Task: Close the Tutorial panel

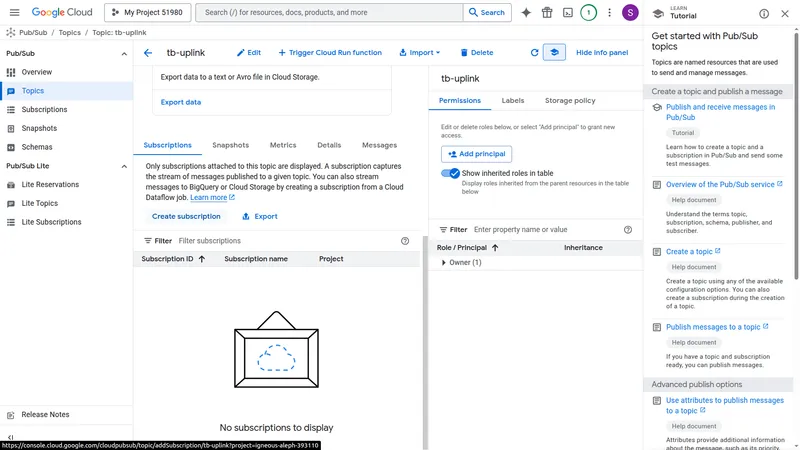Action: (x=785, y=14)
